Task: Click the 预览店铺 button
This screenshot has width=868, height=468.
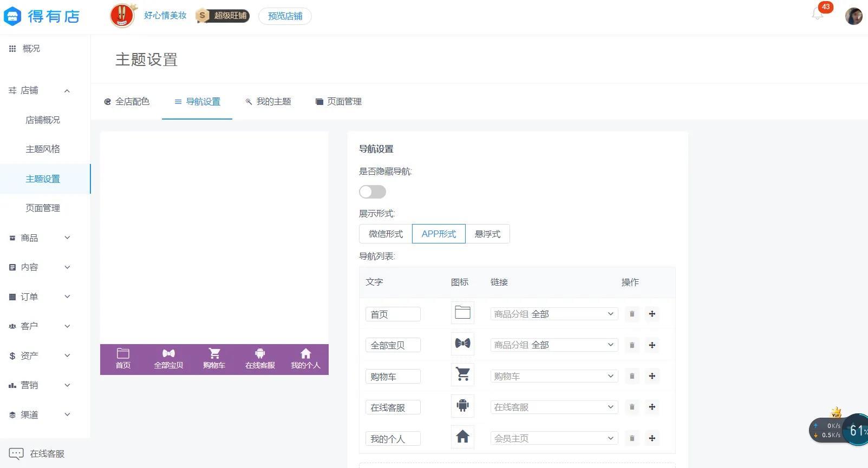Action: [x=285, y=16]
